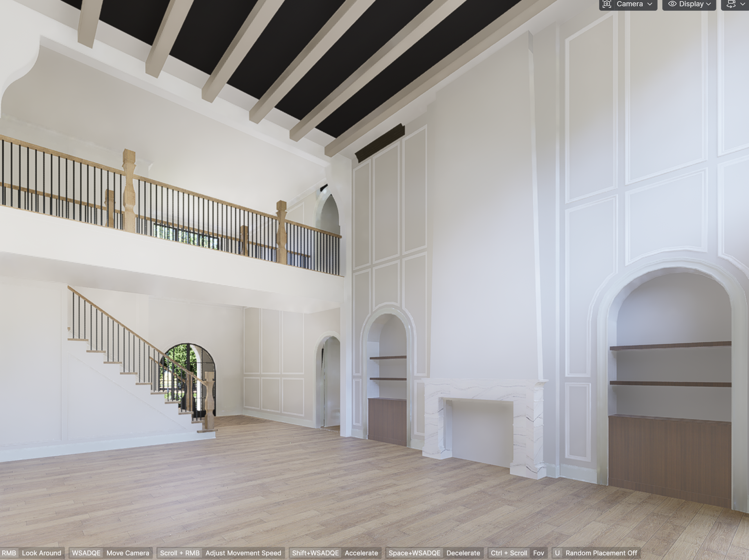
Task: Click the orbiting video camera icon
Action: pos(731,4)
